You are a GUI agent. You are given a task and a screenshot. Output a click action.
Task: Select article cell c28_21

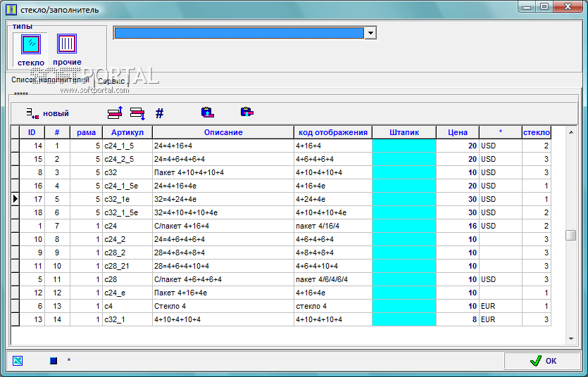[x=127, y=266]
